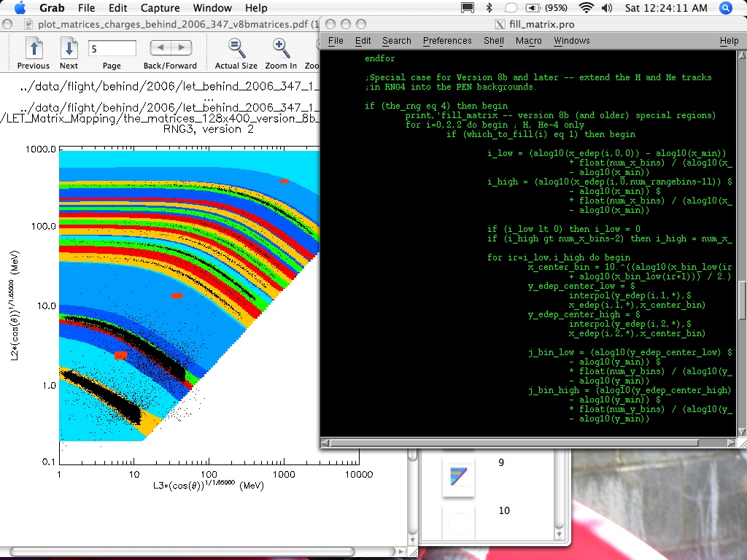Click the editor scrollbar down arrow
Image resolution: width=747 pixels, height=560 pixels.
click(742, 432)
